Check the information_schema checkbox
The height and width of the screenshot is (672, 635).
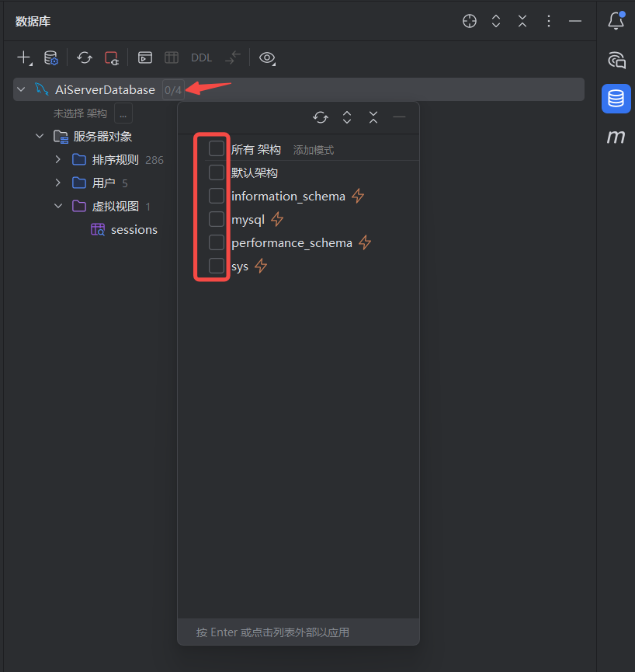click(x=217, y=196)
